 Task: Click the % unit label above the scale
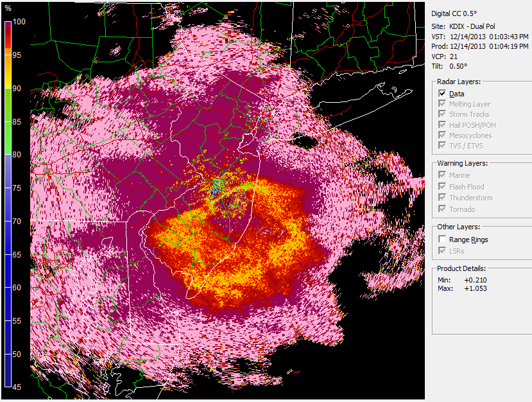coord(8,8)
